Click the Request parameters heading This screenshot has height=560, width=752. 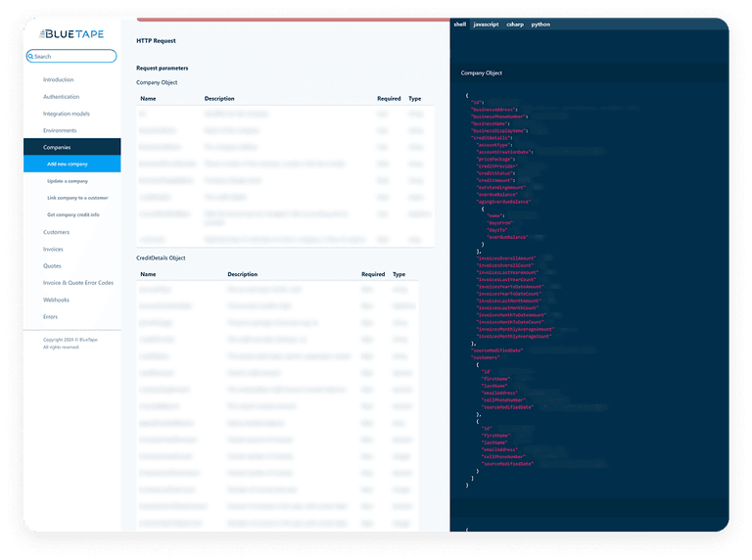click(x=163, y=69)
